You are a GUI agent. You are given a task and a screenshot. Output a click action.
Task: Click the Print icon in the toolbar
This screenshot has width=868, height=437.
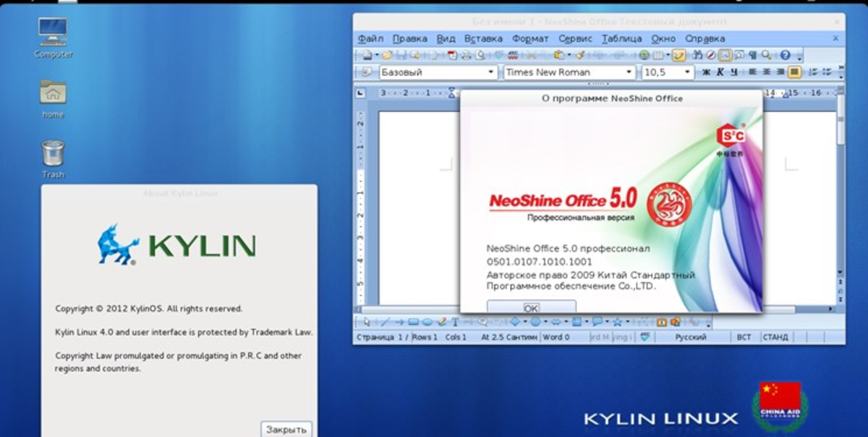[466, 55]
